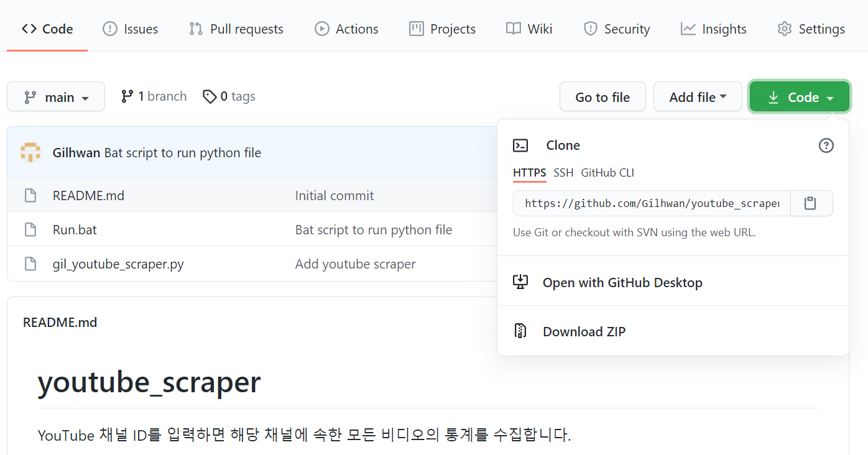
Task: Switch to the Projects tab
Action: pyautogui.click(x=442, y=29)
